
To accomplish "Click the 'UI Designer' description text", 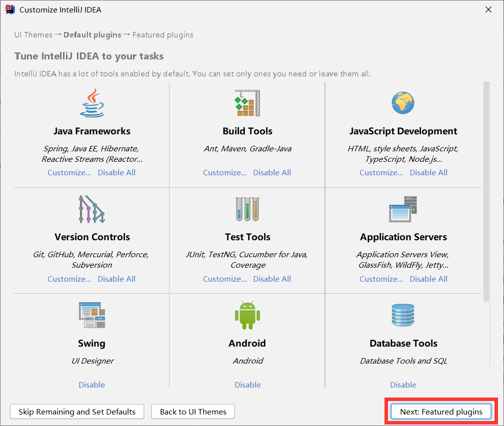I will pos(92,361).
